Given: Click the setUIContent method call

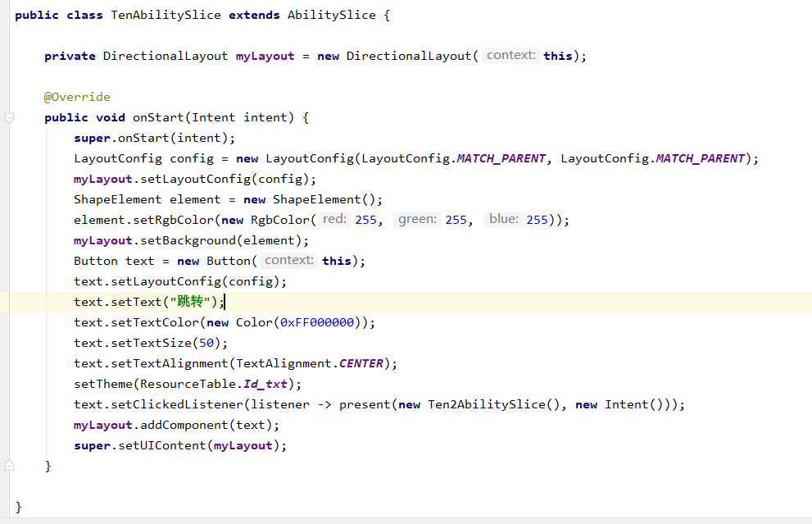Looking at the screenshot, I should tap(162, 446).
